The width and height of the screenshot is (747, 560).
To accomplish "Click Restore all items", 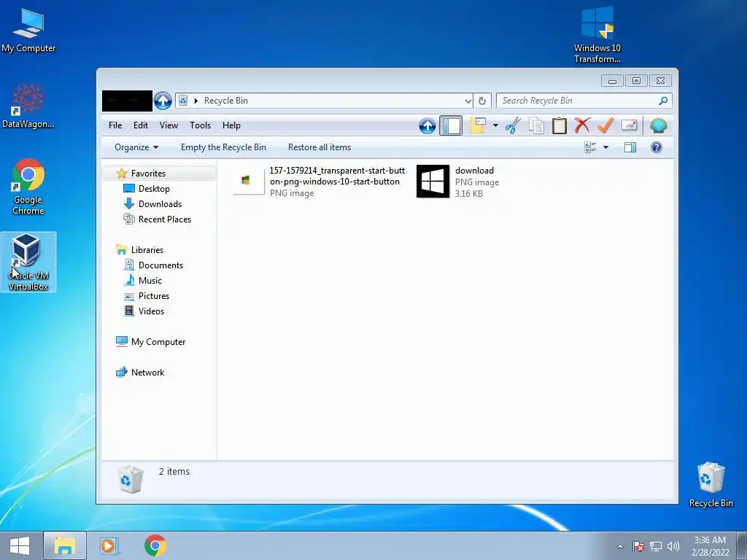I will click(x=320, y=147).
